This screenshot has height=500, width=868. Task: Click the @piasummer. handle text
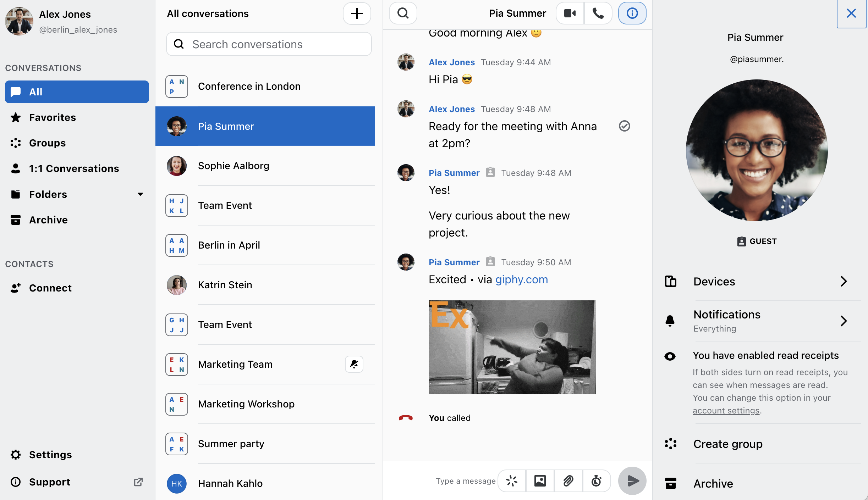click(757, 59)
